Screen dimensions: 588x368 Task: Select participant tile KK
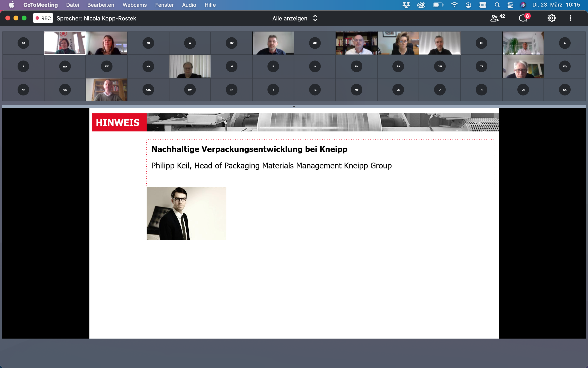tap(565, 90)
